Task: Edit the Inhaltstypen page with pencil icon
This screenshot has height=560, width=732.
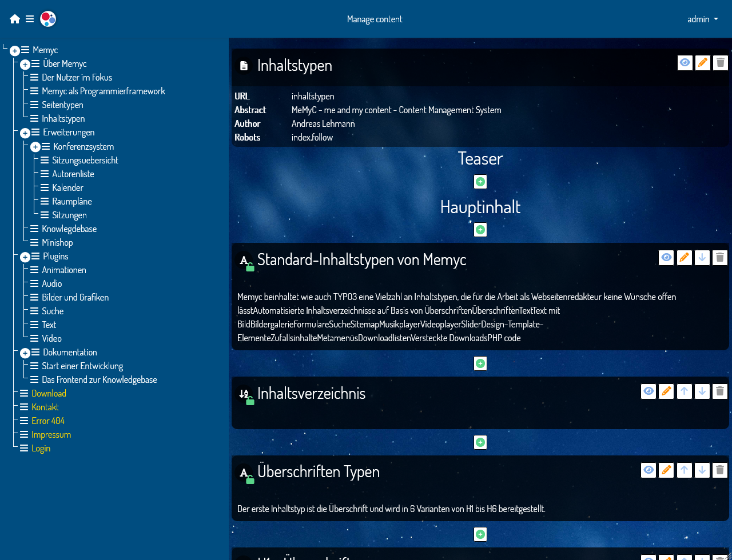Action: (703, 63)
